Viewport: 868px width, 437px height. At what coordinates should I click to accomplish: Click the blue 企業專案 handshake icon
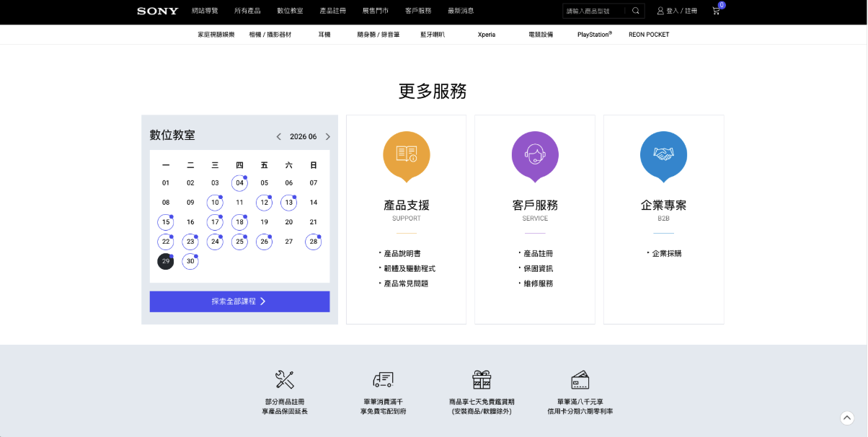point(663,156)
